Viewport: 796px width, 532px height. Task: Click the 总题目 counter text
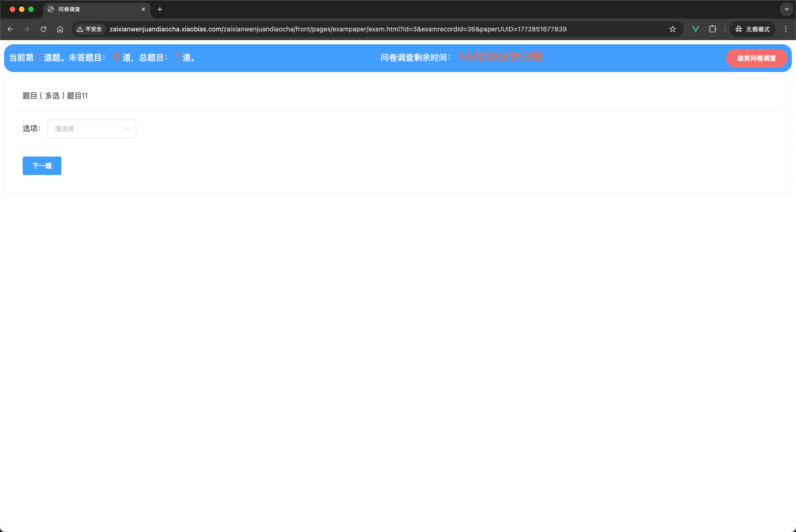coord(153,58)
